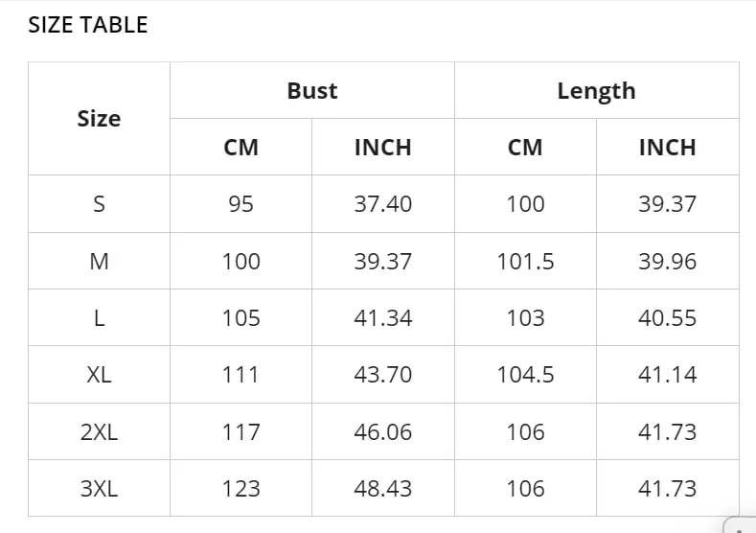Click the INCH subheader under Bust

pos(382,148)
